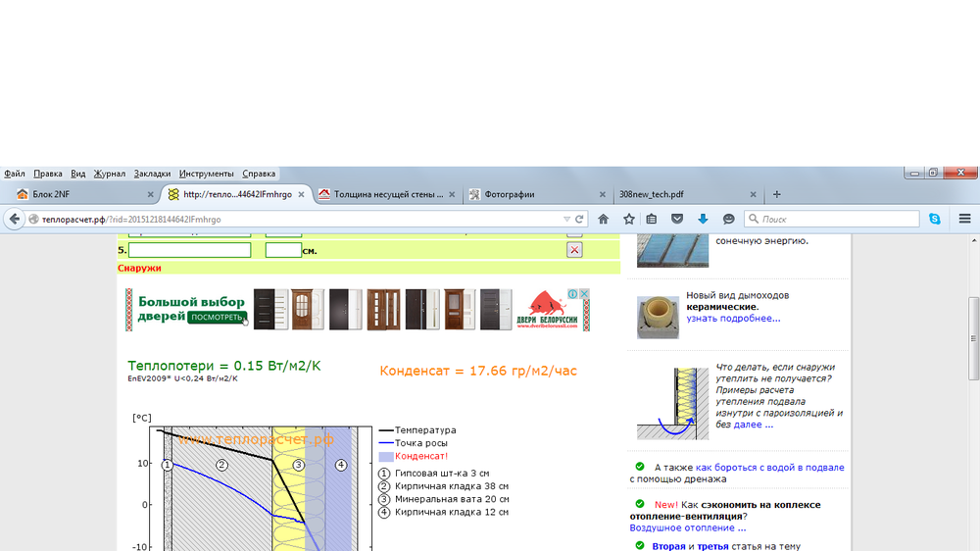980x551 pixels.
Task: Click the "узнать подробнее..." link
Action: click(x=733, y=319)
